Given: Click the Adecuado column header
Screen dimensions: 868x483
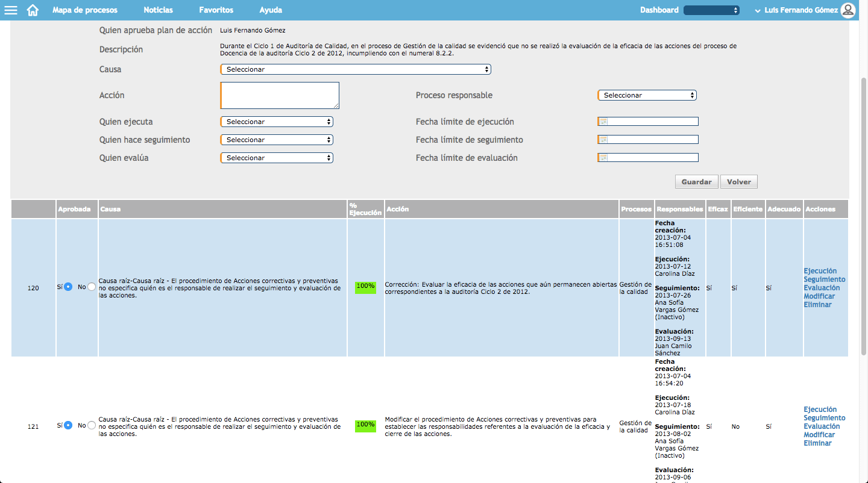Looking at the screenshot, I should tap(784, 209).
